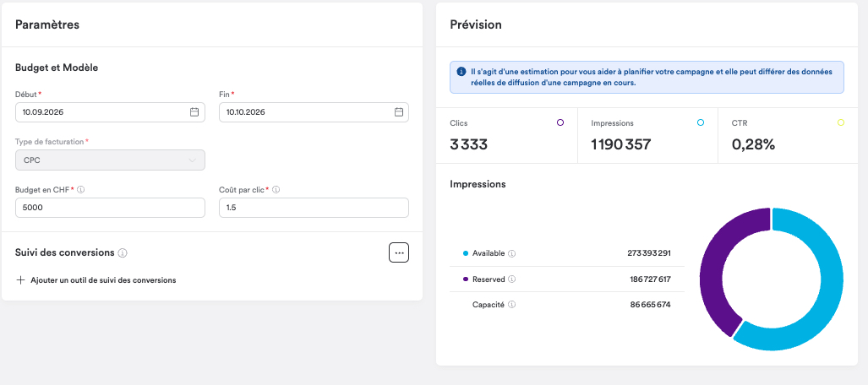Open the three-dot menu for conversions

click(399, 252)
